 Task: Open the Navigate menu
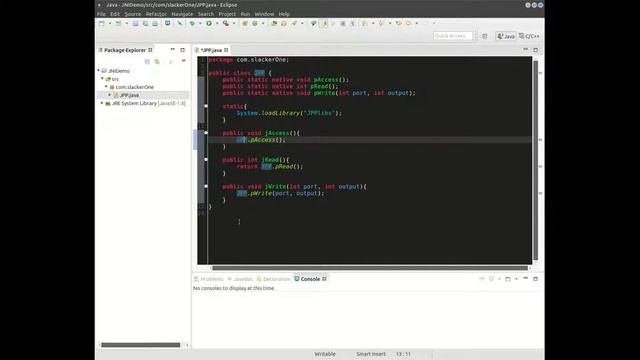(x=182, y=14)
